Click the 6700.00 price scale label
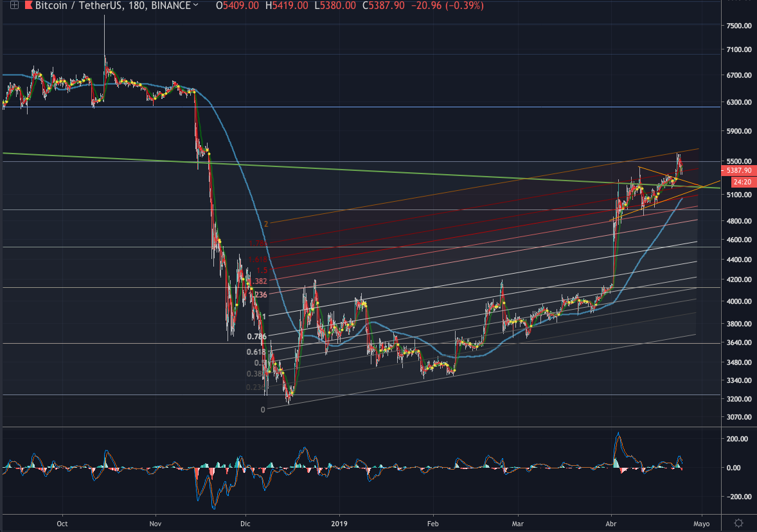The image size is (757, 532). point(738,75)
